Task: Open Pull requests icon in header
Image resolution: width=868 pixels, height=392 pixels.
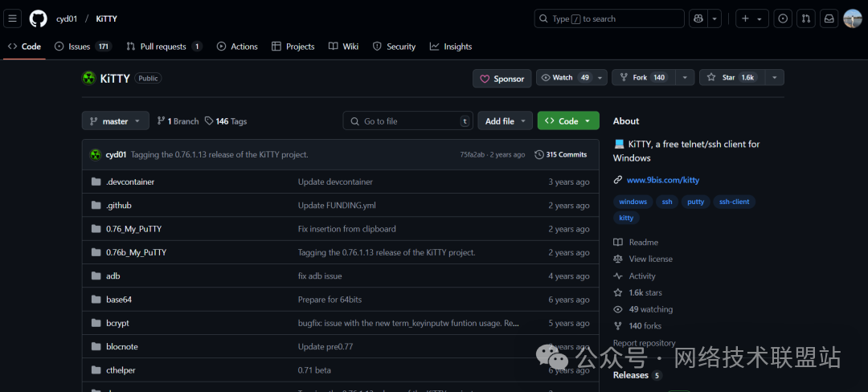Action: tap(805, 18)
